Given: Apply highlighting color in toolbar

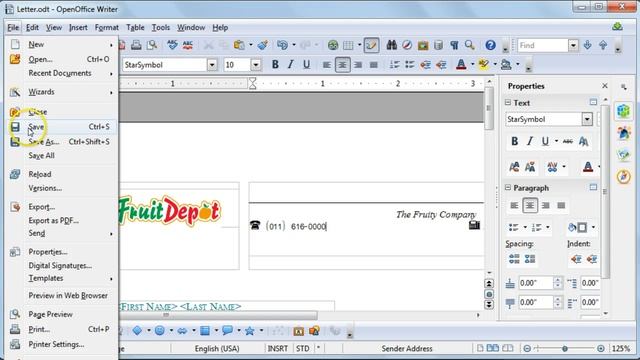Looking at the screenshot, I should [484, 64].
